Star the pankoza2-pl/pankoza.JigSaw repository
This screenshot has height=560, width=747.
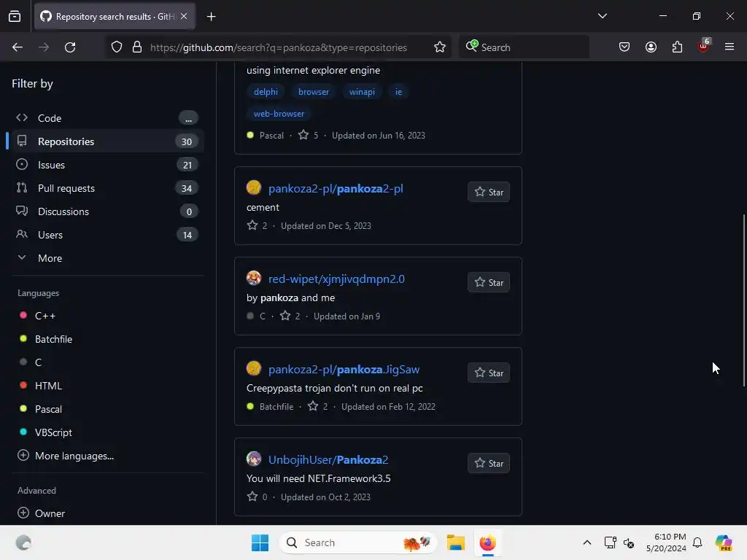tap(489, 373)
